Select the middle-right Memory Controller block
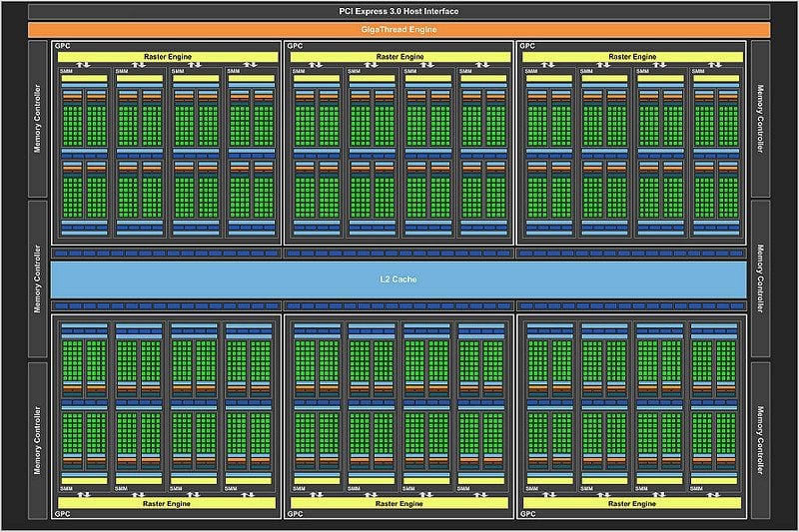The height and width of the screenshot is (532, 799). point(760,279)
